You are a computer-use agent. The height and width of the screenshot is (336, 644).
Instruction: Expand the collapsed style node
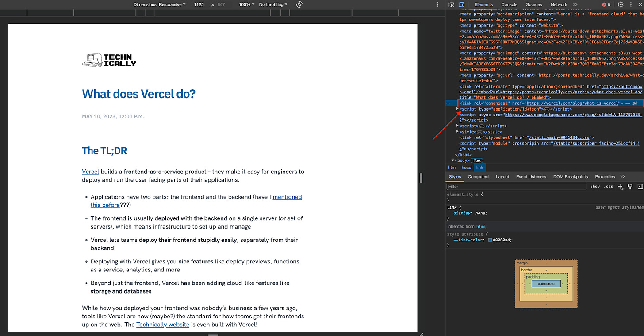click(x=458, y=132)
